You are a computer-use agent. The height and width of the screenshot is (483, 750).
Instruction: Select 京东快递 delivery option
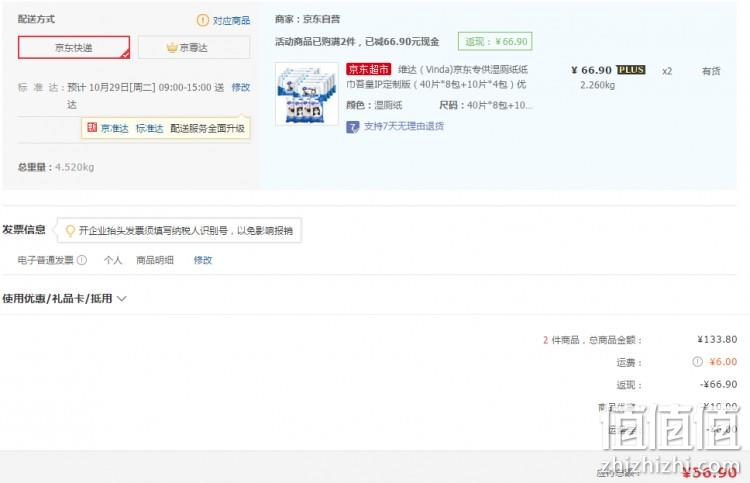point(74,47)
